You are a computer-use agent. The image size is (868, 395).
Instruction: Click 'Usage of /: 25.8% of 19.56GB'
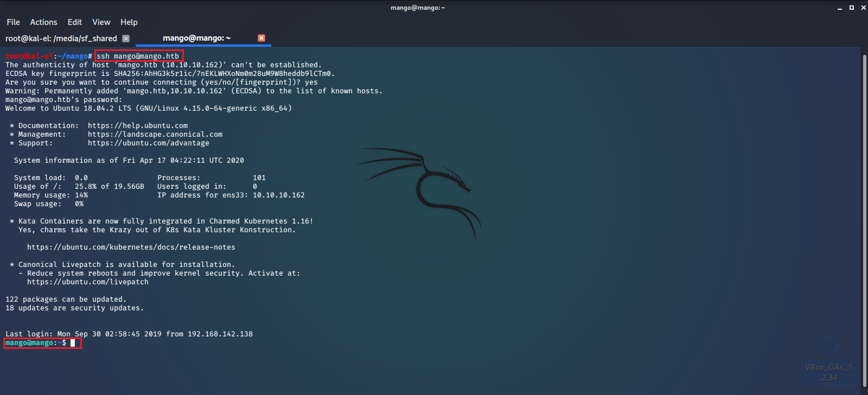79,187
